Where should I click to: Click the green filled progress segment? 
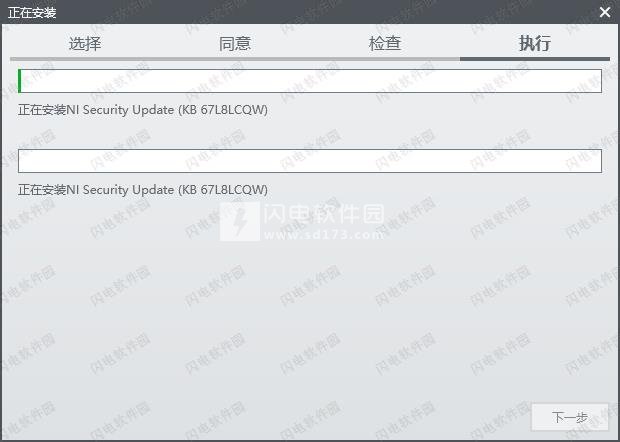click(20, 81)
